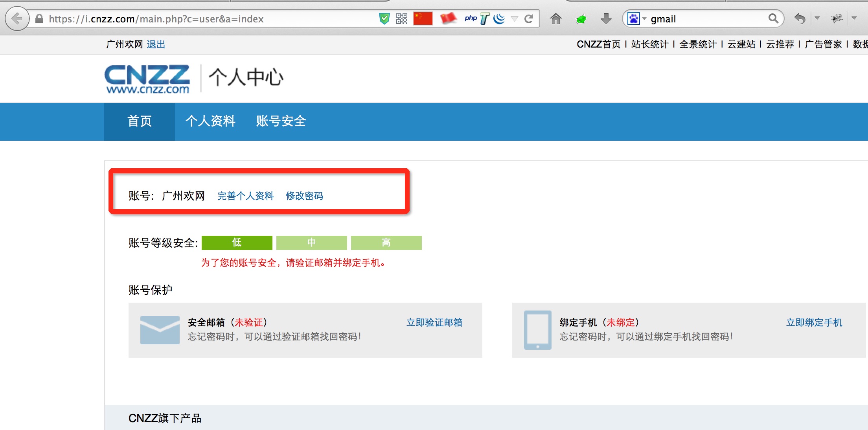Click the square Chinese flag icon

(x=423, y=18)
